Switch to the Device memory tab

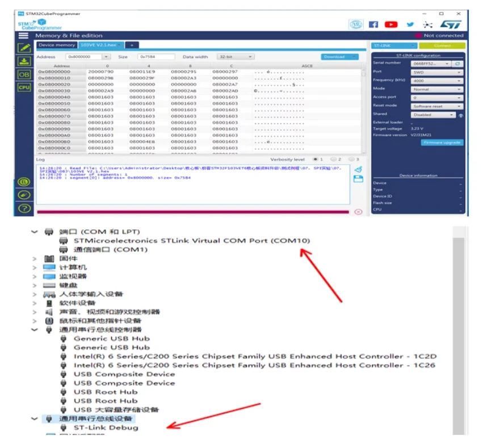point(57,45)
